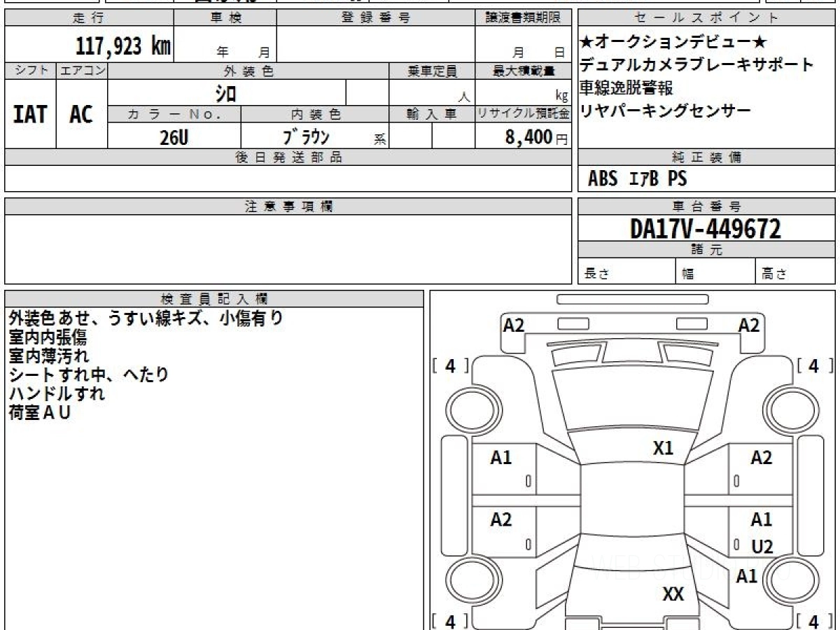Click the 車検 header cell
Screen dimensions: 840x630
[x=225, y=18]
